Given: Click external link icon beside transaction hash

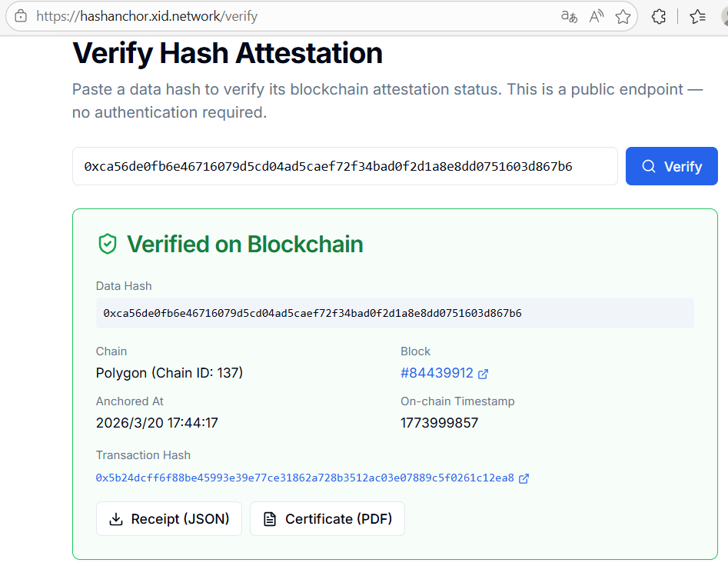Looking at the screenshot, I should tap(524, 478).
